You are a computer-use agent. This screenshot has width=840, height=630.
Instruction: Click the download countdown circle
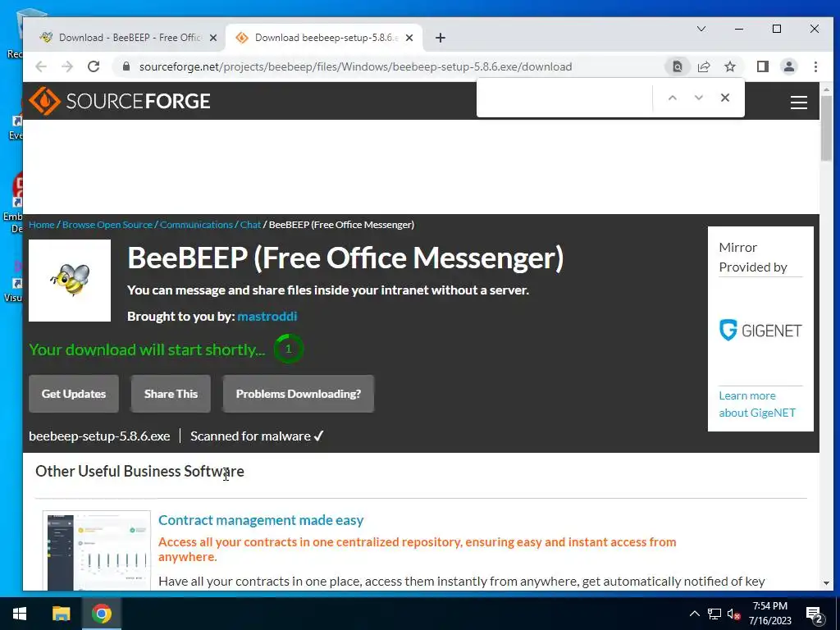[288, 349]
